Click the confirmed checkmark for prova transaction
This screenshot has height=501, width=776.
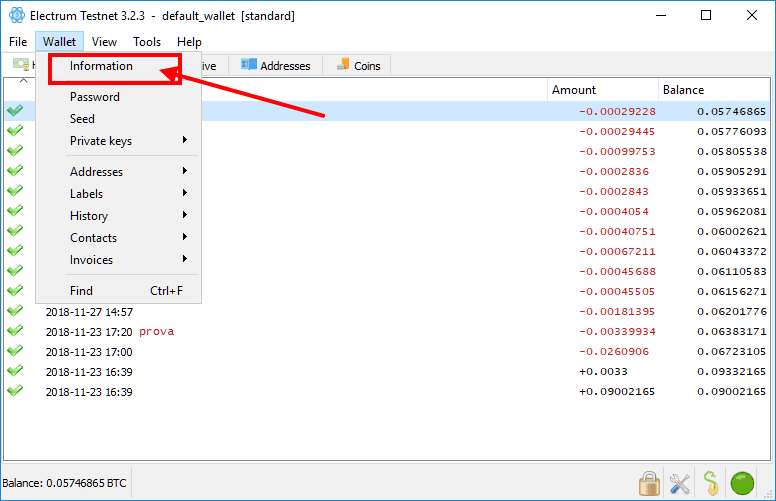15,330
